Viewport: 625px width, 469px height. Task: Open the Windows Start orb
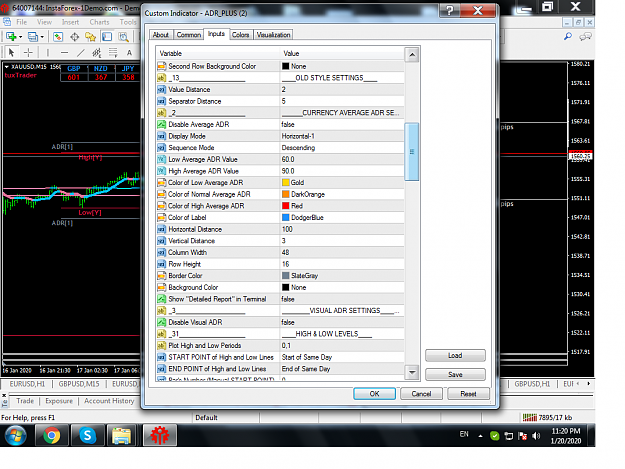[16, 435]
